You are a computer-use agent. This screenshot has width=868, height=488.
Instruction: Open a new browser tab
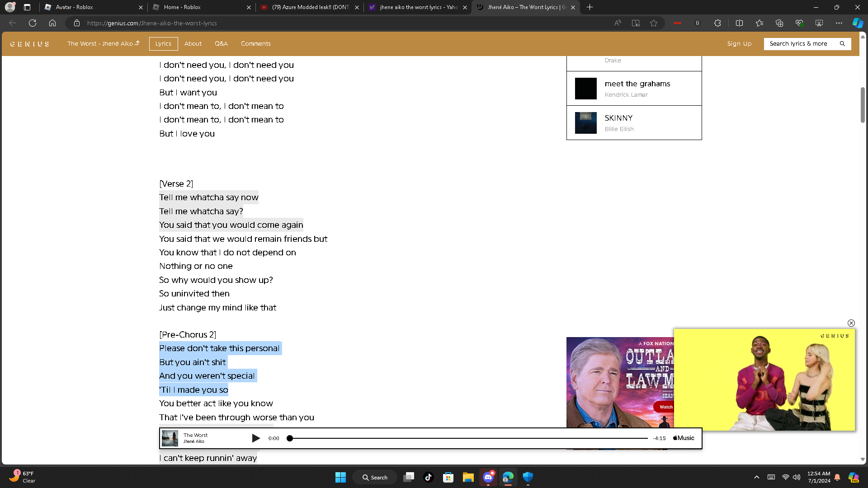[590, 7]
